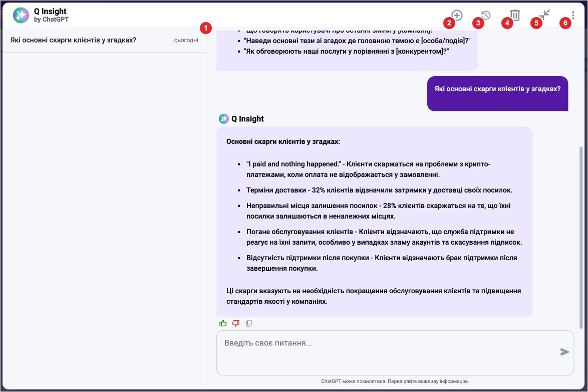588x392 pixels.
Task: Collapse the window with the arrows icon
Action: tap(544, 15)
